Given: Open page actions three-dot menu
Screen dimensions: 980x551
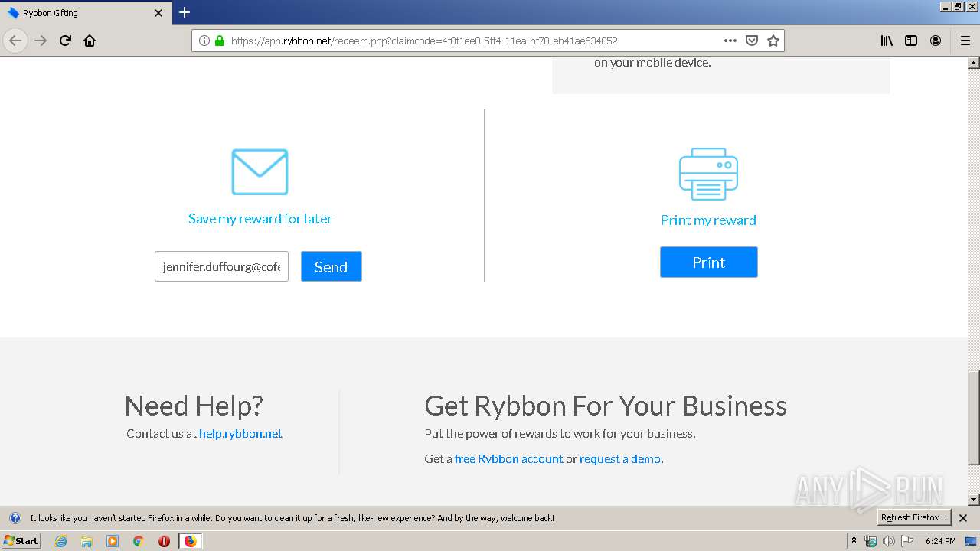Looking at the screenshot, I should coord(730,41).
